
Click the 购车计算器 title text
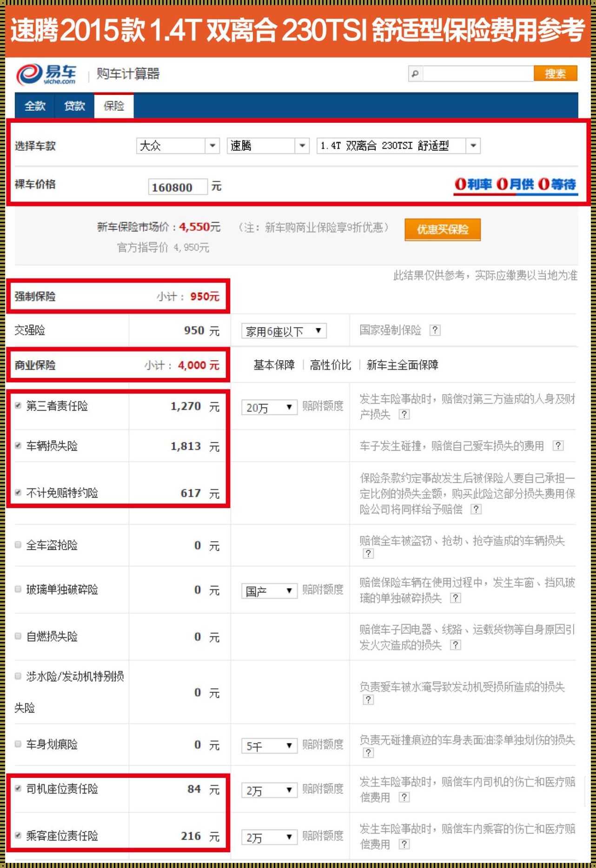click(x=128, y=74)
